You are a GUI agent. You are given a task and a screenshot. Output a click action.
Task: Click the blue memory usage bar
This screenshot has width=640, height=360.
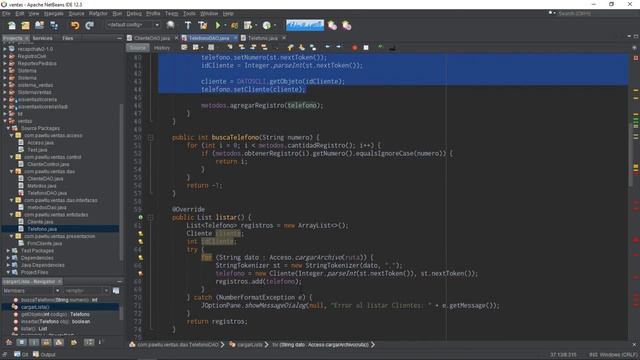(305, 25)
